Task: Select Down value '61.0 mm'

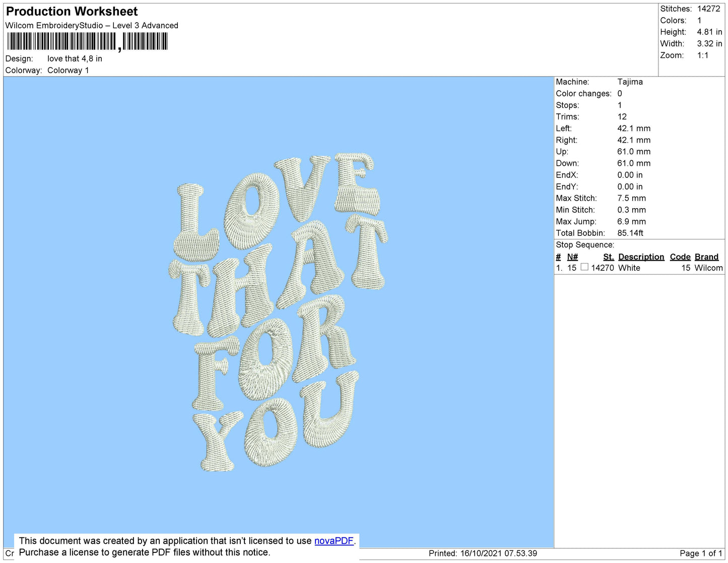Action: pyautogui.click(x=634, y=163)
